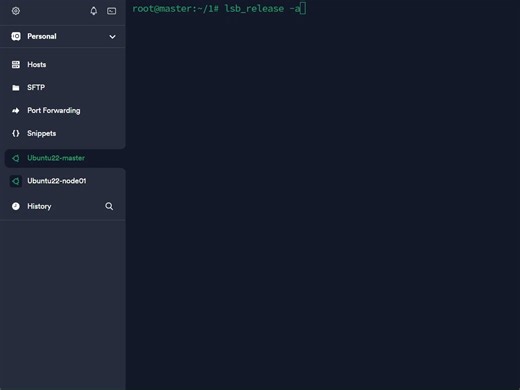Open notifications via the bell icon
The width and height of the screenshot is (520, 390).
coord(94,11)
